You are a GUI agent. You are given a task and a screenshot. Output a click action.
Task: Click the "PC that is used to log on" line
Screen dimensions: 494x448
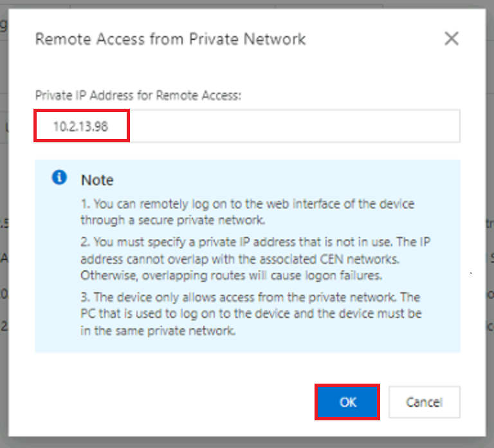pos(250,313)
